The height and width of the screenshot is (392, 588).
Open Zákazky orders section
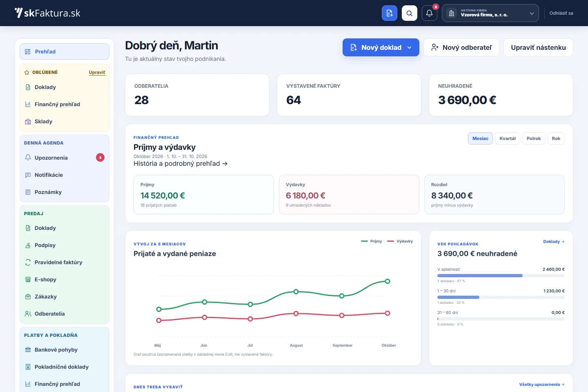65,296
